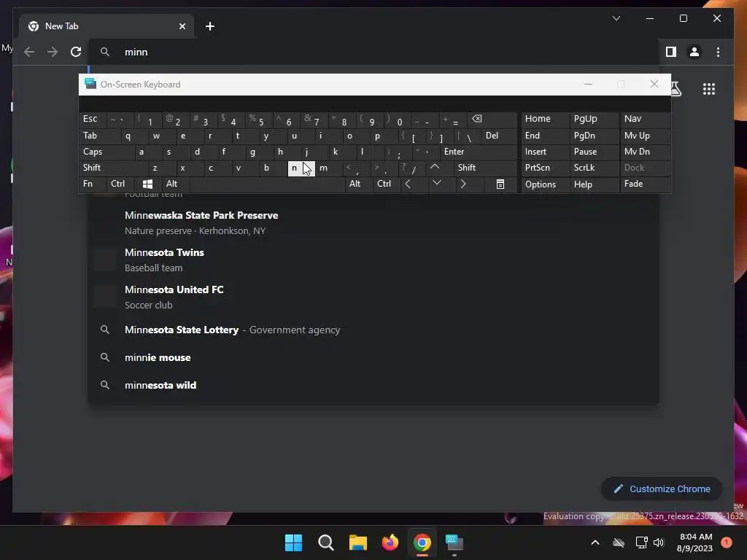Open the tab search dropdown arrow
Viewport: 747px width, 560px height.
(616, 18)
